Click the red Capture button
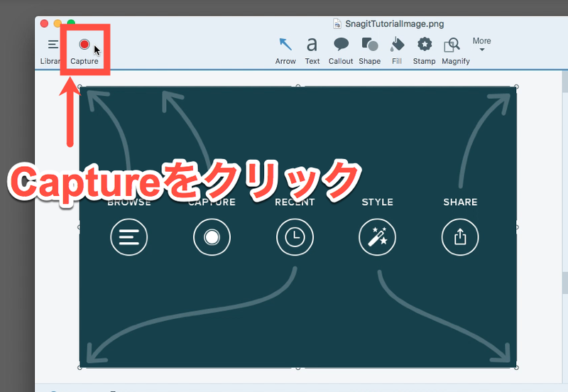 (x=84, y=45)
